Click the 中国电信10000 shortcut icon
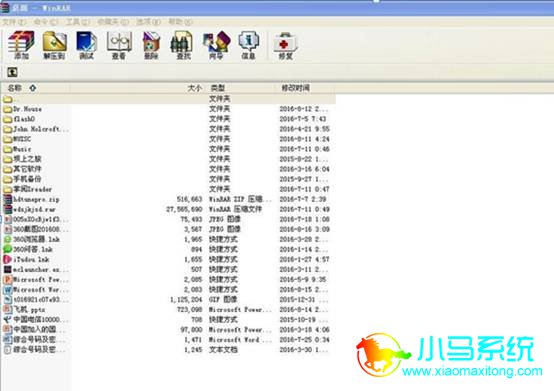The height and width of the screenshot is (391, 554). coord(8,320)
